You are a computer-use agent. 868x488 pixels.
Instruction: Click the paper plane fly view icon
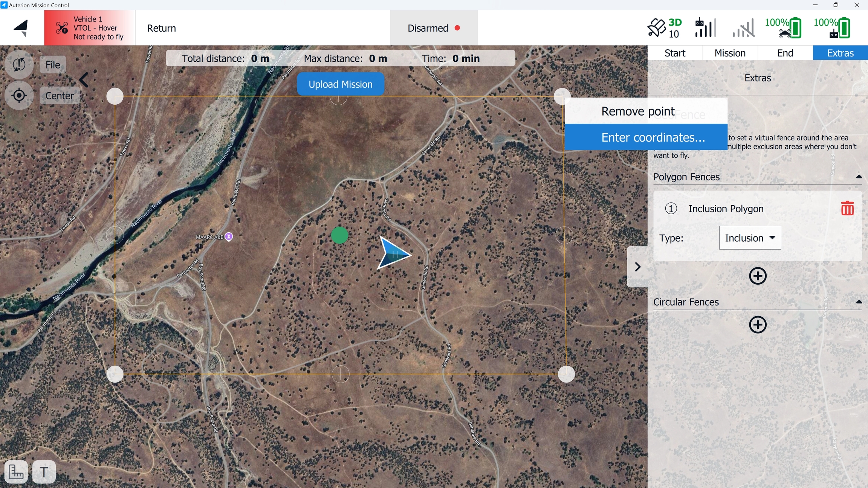click(x=21, y=28)
